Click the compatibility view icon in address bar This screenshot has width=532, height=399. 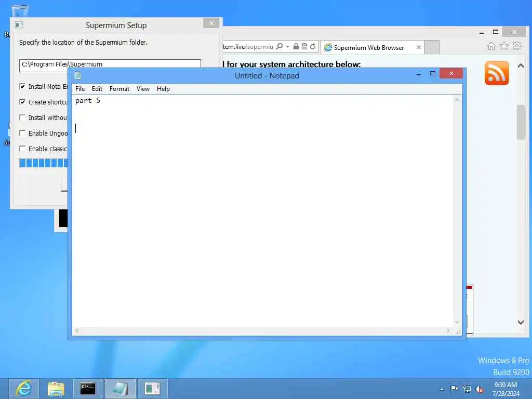[x=304, y=46]
